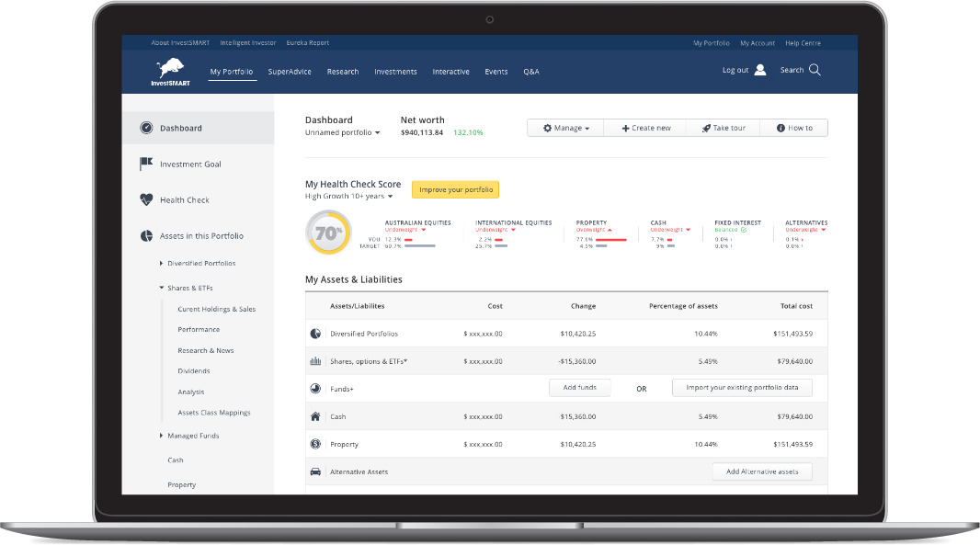This screenshot has height=545, width=980.
Task: Open the Unnamed portfolio dropdown
Action: [x=342, y=133]
